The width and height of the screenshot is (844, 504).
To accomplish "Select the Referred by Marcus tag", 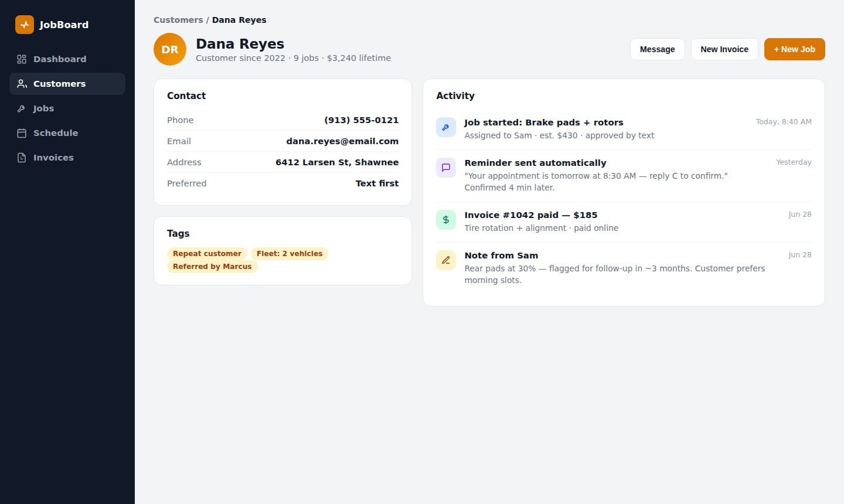I will pos(212,267).
